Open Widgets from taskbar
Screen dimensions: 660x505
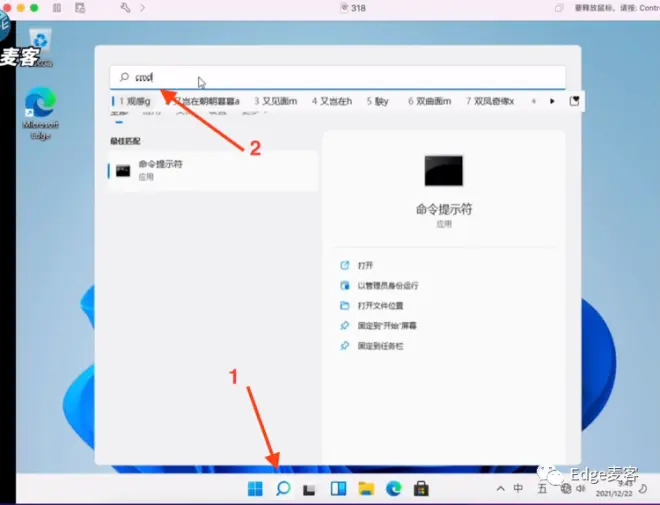(338, 489)
